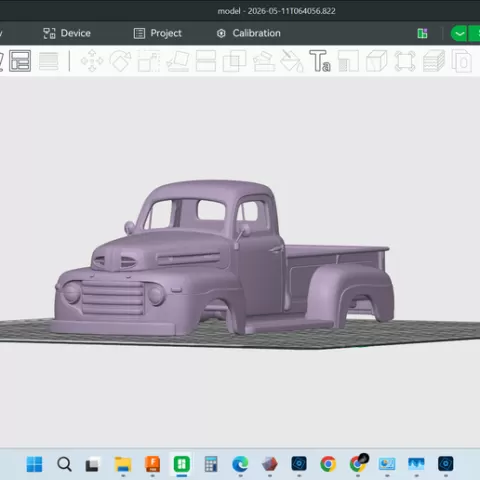Screen dimensions: 480x480
Task: Open the Mesh Boolean tool
Action: 234,61
